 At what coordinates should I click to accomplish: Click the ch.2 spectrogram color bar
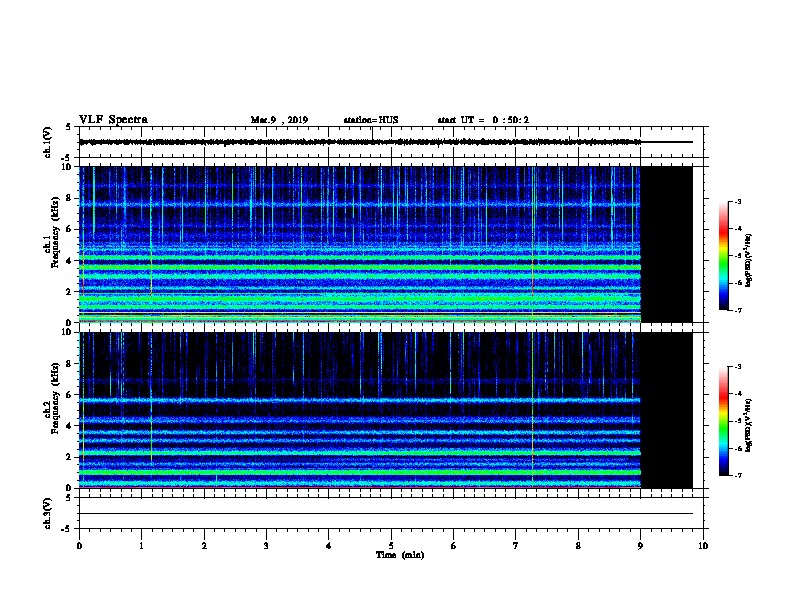tap(723, 421)
